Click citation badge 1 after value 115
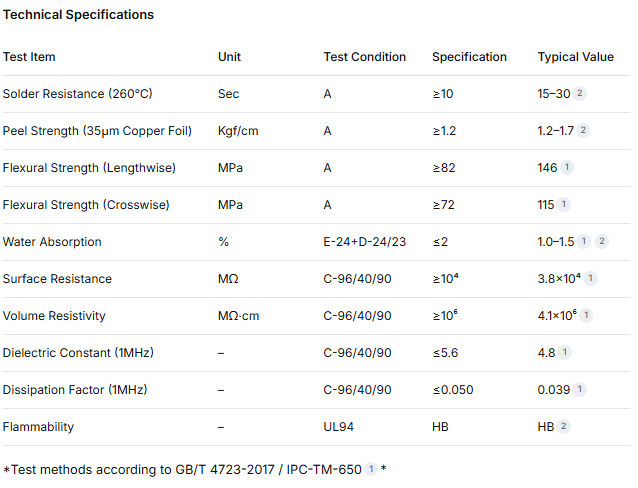 coord(564,204)
